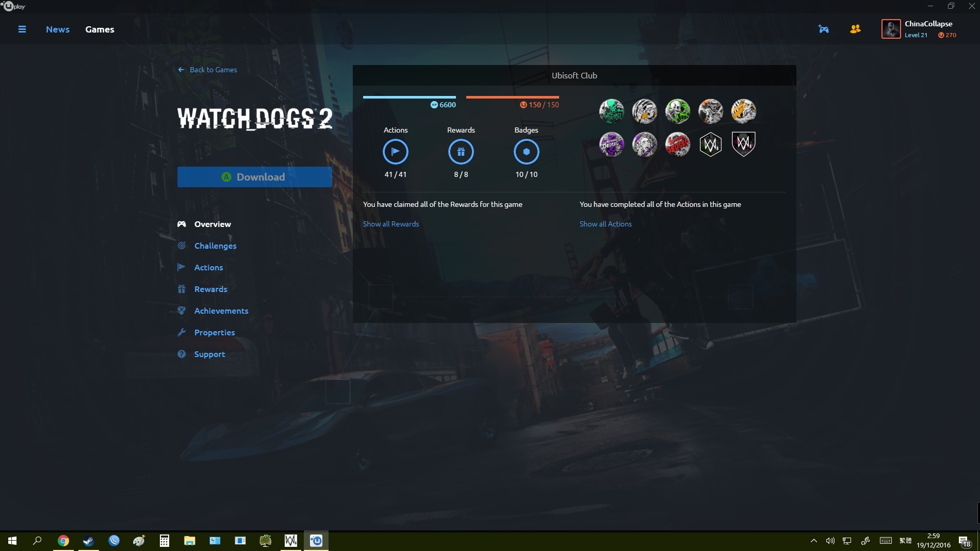Viewport: 980px width, 551px height.
Task: Select the orange checkered zombie badge
Action: point(711,111)
